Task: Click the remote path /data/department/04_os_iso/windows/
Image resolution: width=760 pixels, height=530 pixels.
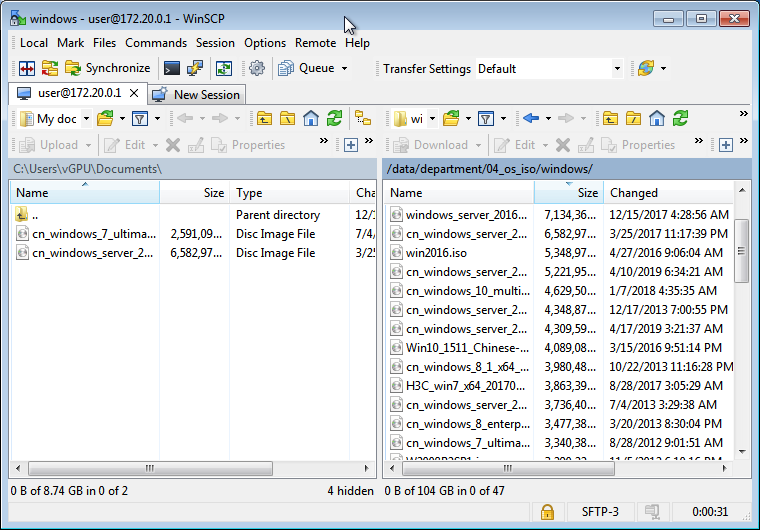Action: pyautogui.click(x=490, y=169)
